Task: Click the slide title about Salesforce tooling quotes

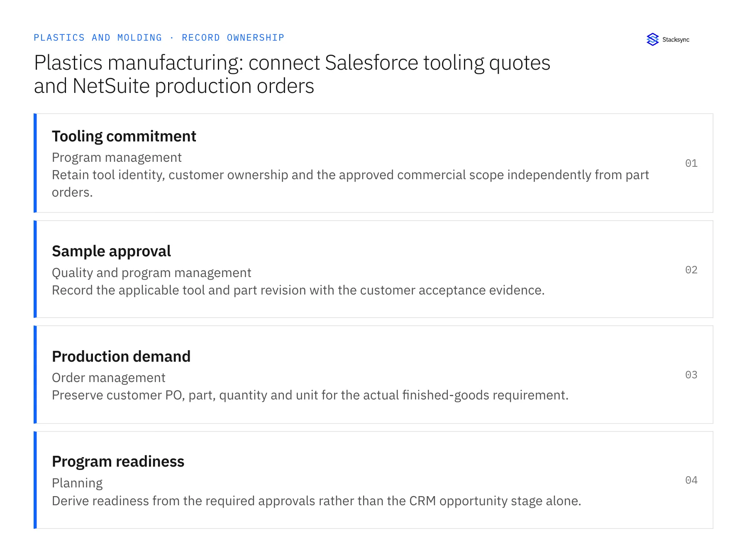Action: [x=292, y=74]
